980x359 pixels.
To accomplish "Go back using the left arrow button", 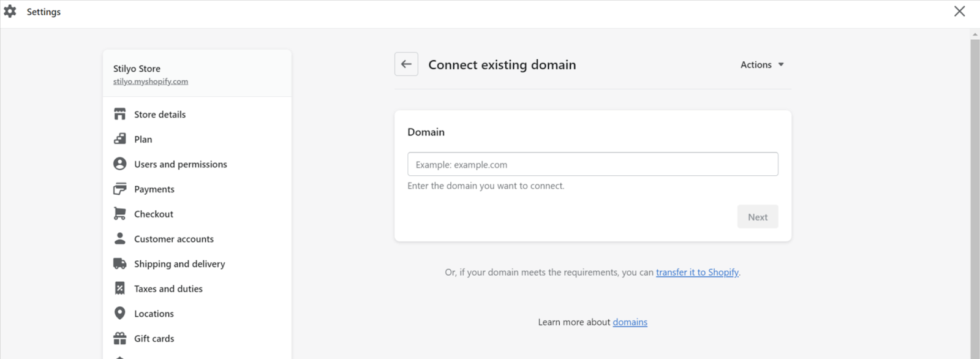I will [406, 64].
